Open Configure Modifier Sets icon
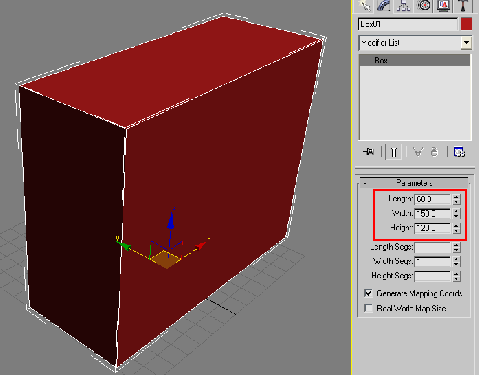 click(x=459, y=152)
